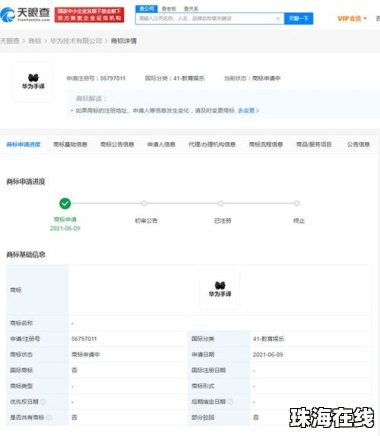Switch to 商标基础信息 tab
This screenshot has width=380, height=436.
click(x=70, y=144)
